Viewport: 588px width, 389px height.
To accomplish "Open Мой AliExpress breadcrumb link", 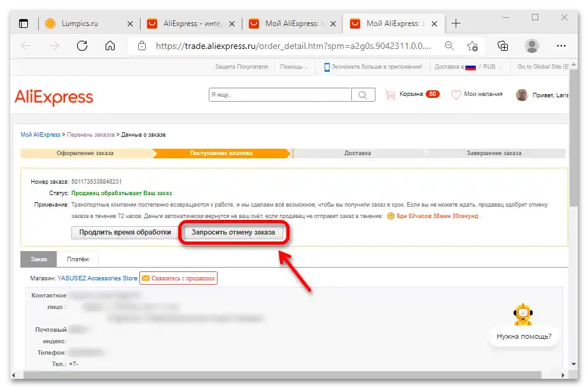I will (40, 135).
